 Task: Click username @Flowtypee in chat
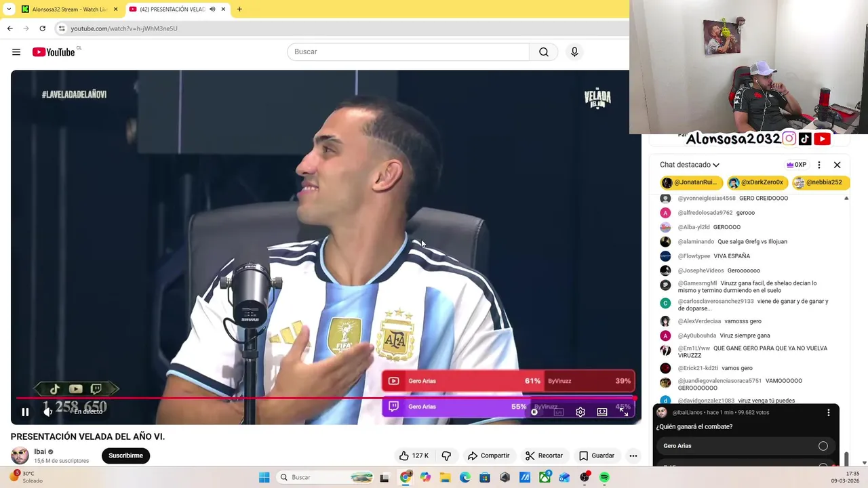click(694, 256)
